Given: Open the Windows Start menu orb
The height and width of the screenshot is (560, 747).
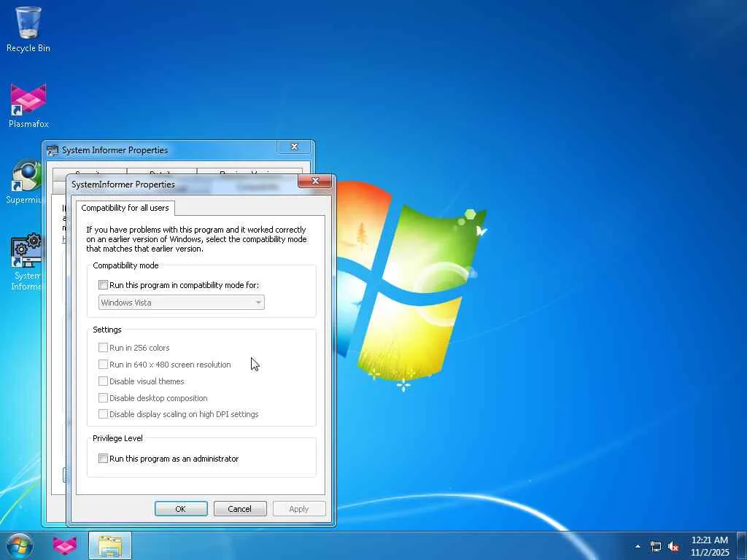Looking at the screenshot, I should [x=20, y=545].
